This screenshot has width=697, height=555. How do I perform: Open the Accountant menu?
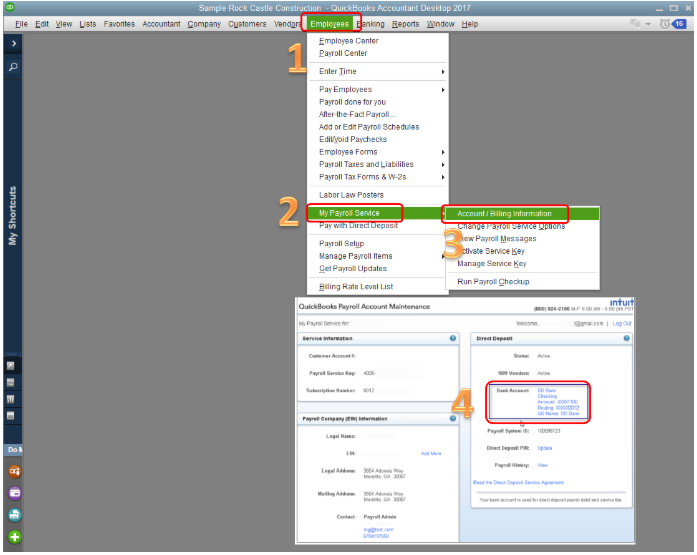pyautogui.click(x=161, y=24)
